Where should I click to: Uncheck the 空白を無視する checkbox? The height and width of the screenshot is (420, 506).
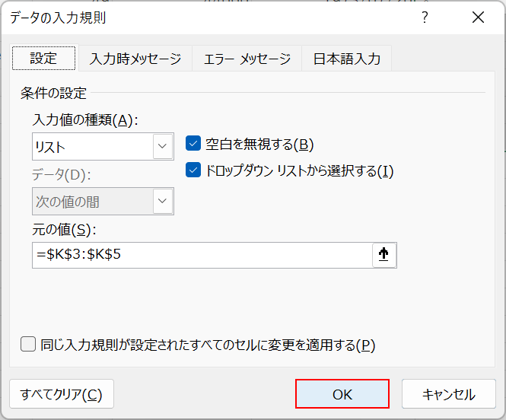tap(193, 144)
